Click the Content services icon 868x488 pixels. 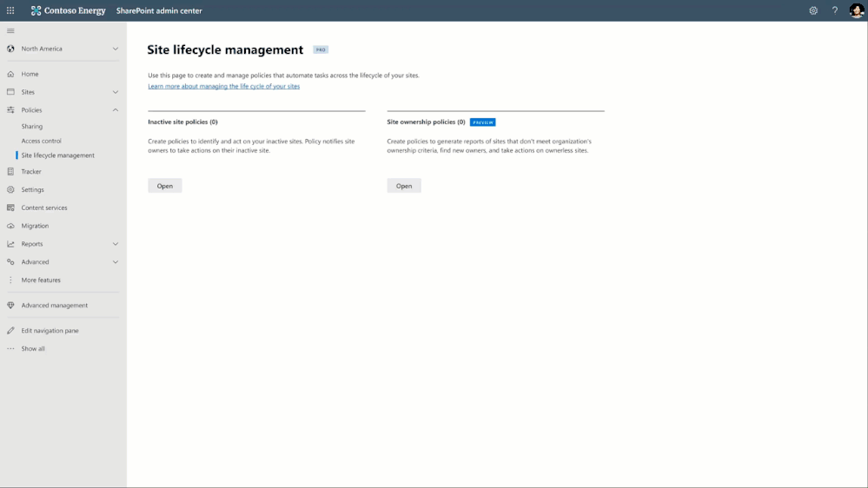[10, 208]
